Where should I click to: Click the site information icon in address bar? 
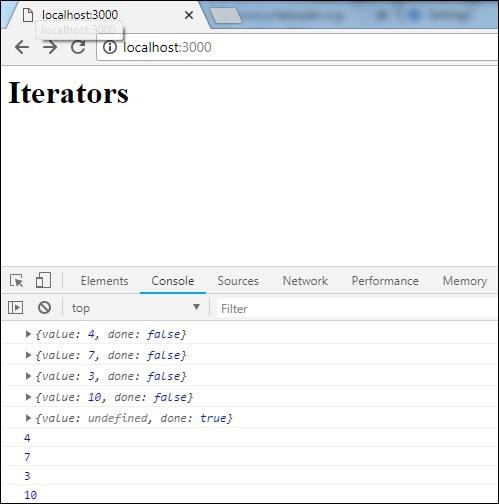pos(110,47)
